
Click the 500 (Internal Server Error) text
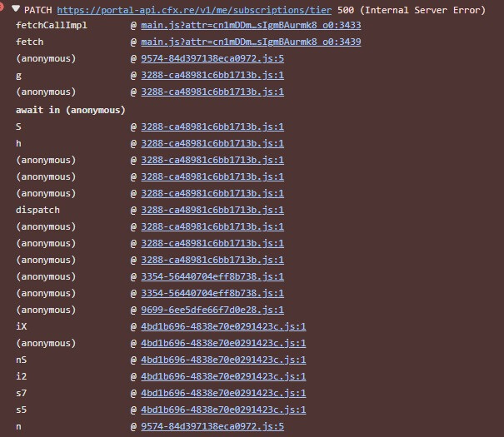pyautogui.click(x=412, y=10)
